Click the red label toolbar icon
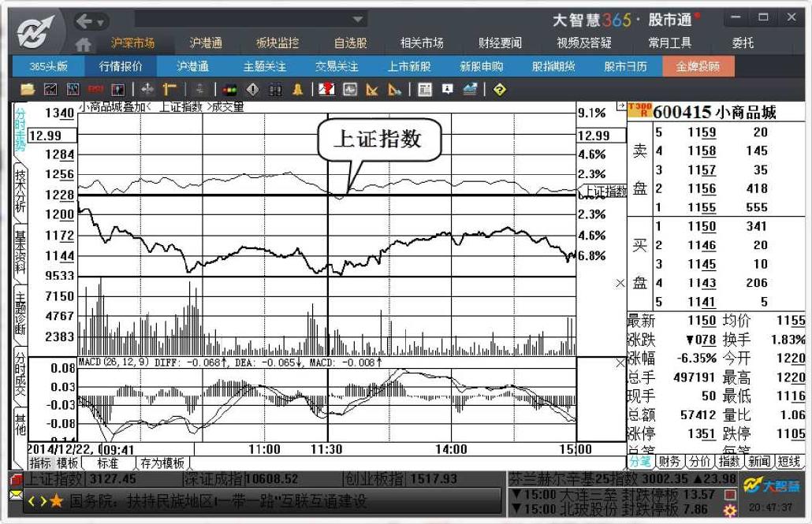 click(x=95, y=90)
